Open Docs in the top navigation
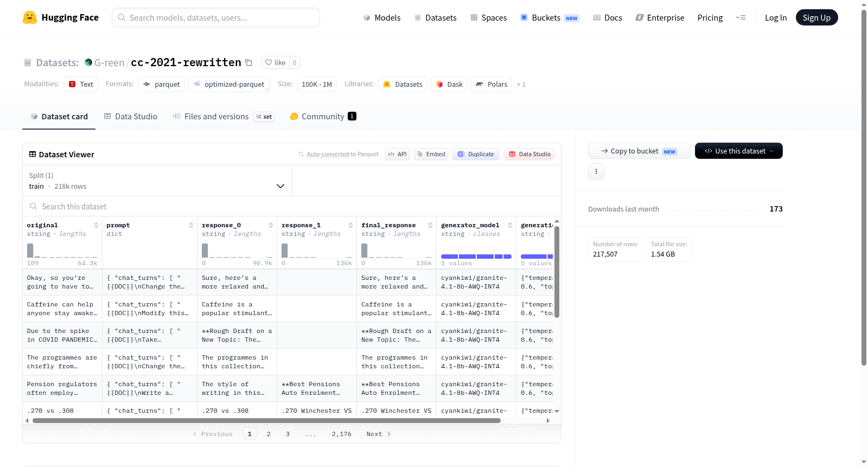The height and width of the screenshot is (467, 868). [608, 17]
